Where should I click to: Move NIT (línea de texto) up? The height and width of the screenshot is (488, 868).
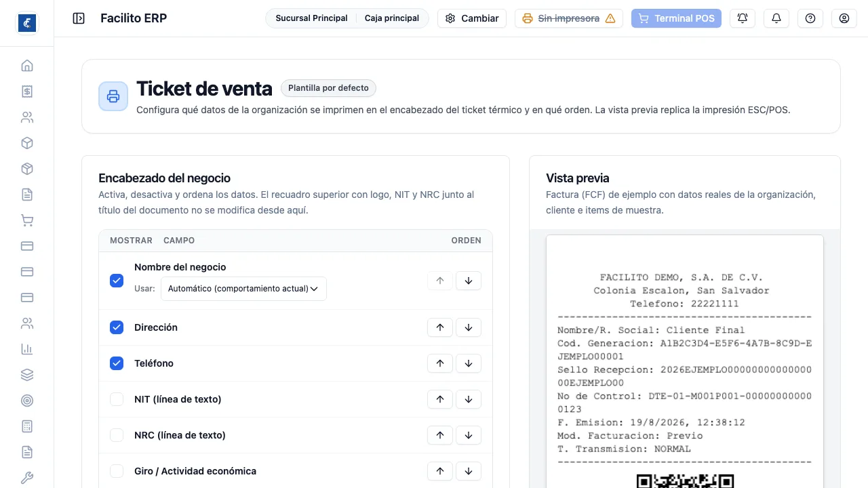[440, 399]
